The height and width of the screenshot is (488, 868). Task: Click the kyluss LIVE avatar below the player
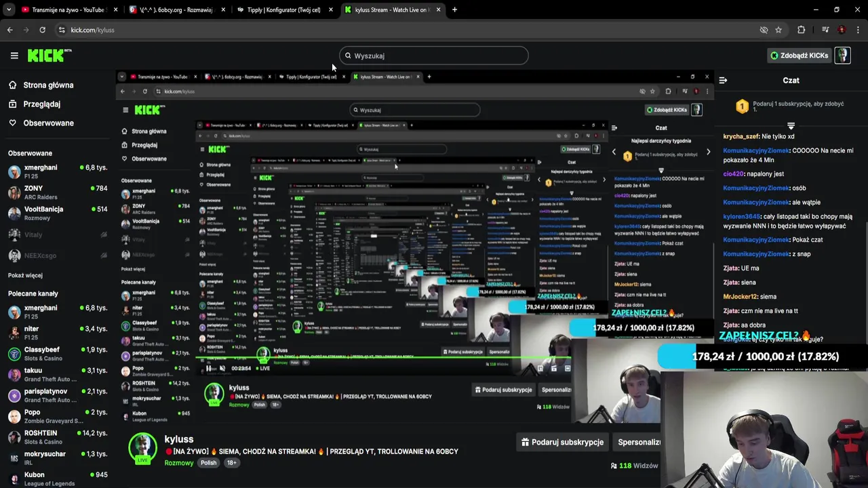[x=143, y=449]
